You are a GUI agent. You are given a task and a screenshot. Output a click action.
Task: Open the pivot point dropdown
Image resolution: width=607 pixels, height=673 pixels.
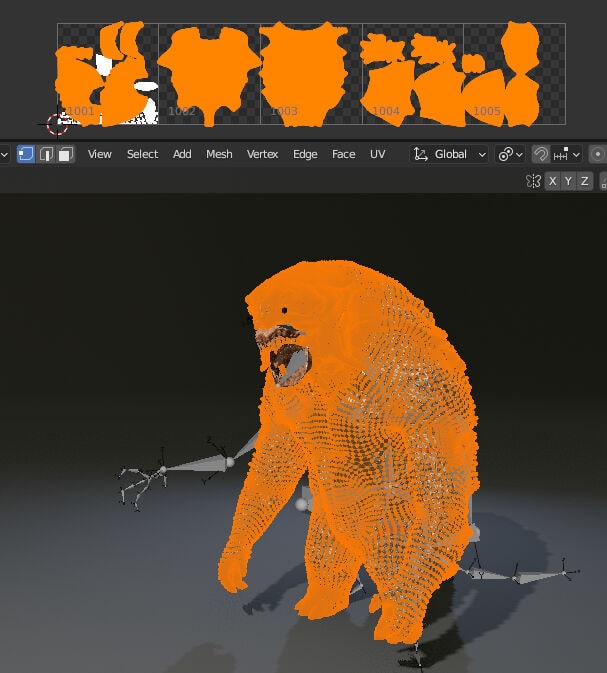point(510,154)
